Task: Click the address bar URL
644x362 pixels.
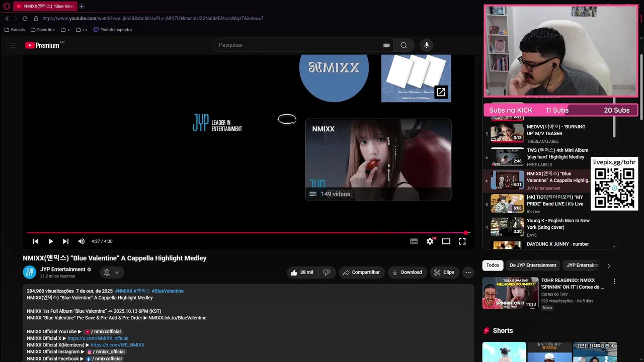Action: 153,19
